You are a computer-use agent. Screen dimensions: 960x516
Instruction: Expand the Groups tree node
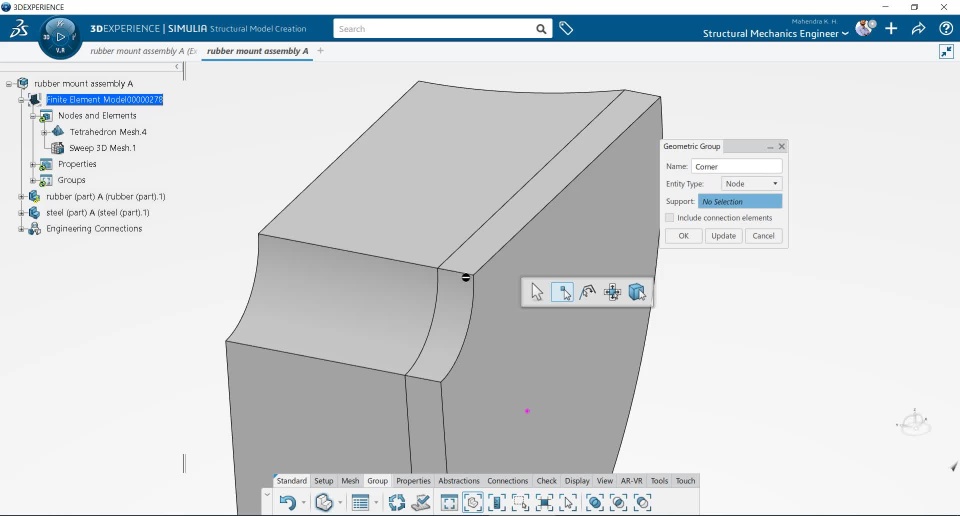tap(33, 181)
